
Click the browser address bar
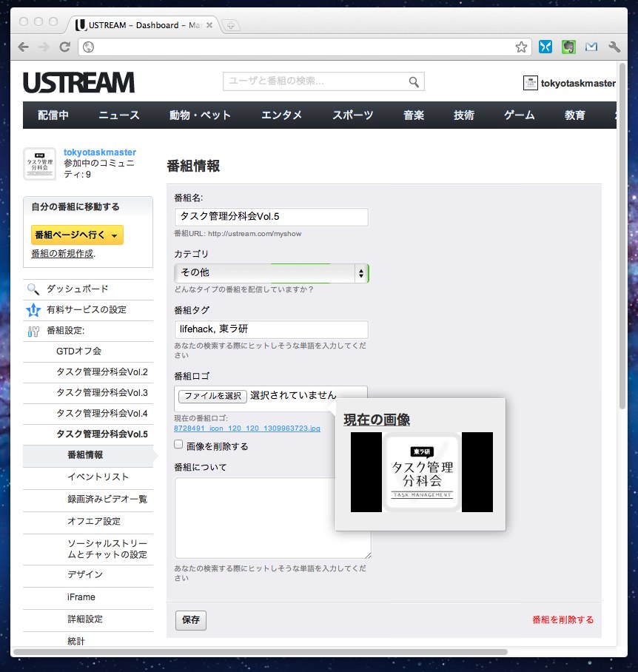coord(304,47)
